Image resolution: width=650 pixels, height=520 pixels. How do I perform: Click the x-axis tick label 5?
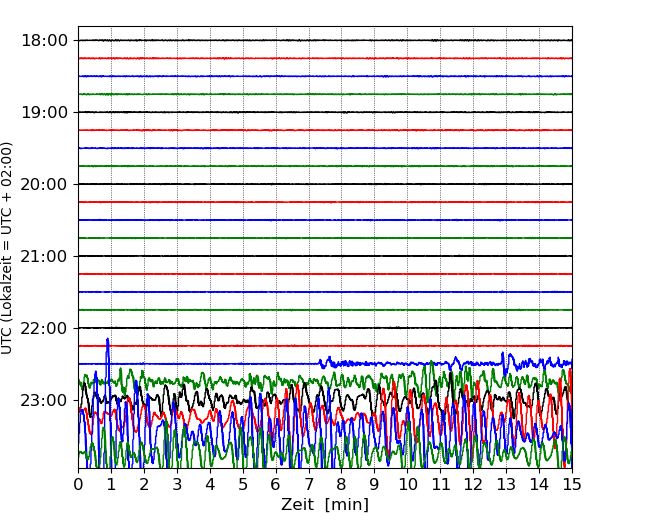[243, 484]
